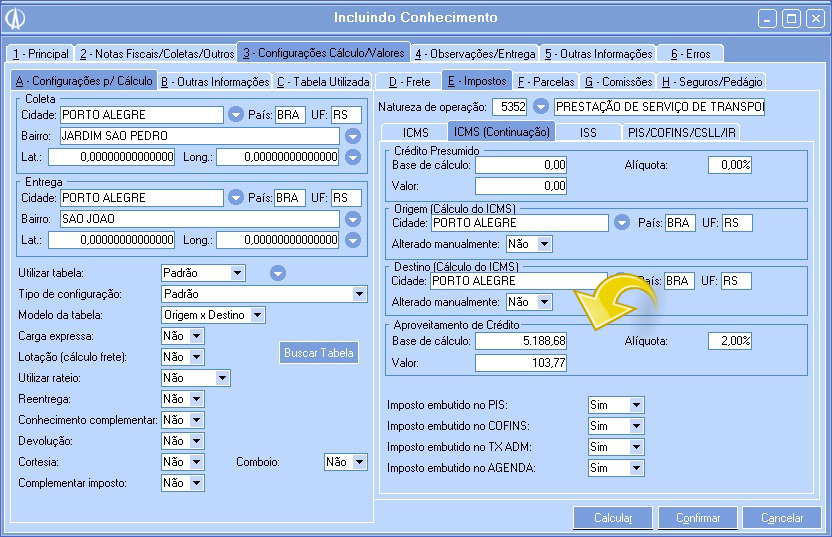This screenshot has height=537, width=832.
Task: Open Destino Alterado manualmente dropdown
Action: (x=543, y=302)
